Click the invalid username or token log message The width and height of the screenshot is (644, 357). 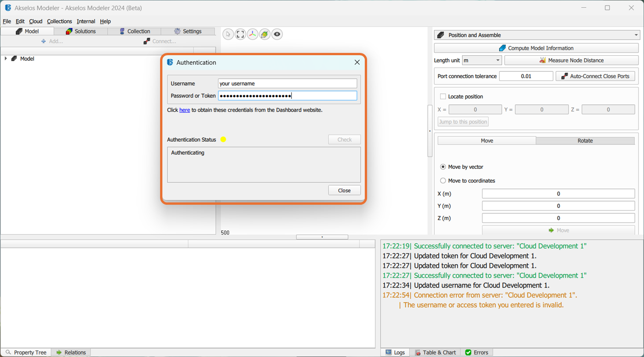point(483,305)
